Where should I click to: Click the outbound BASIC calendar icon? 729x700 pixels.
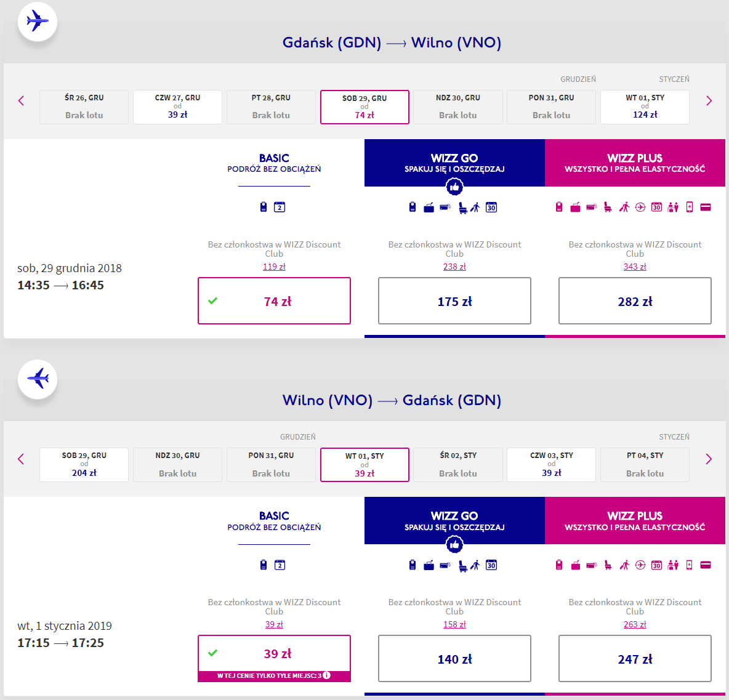[280, 207]
